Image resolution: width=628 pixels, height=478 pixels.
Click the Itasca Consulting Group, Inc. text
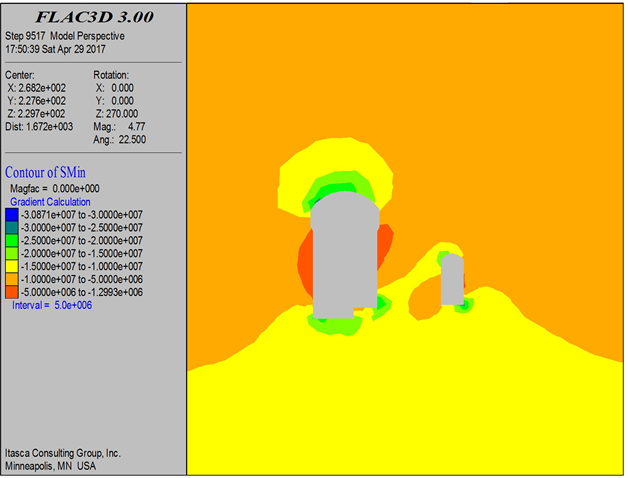pos(65,451)
